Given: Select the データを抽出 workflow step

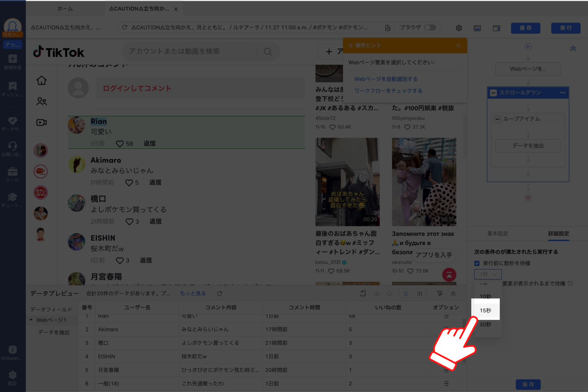Looking at the screenshot, I should [528, 146].
